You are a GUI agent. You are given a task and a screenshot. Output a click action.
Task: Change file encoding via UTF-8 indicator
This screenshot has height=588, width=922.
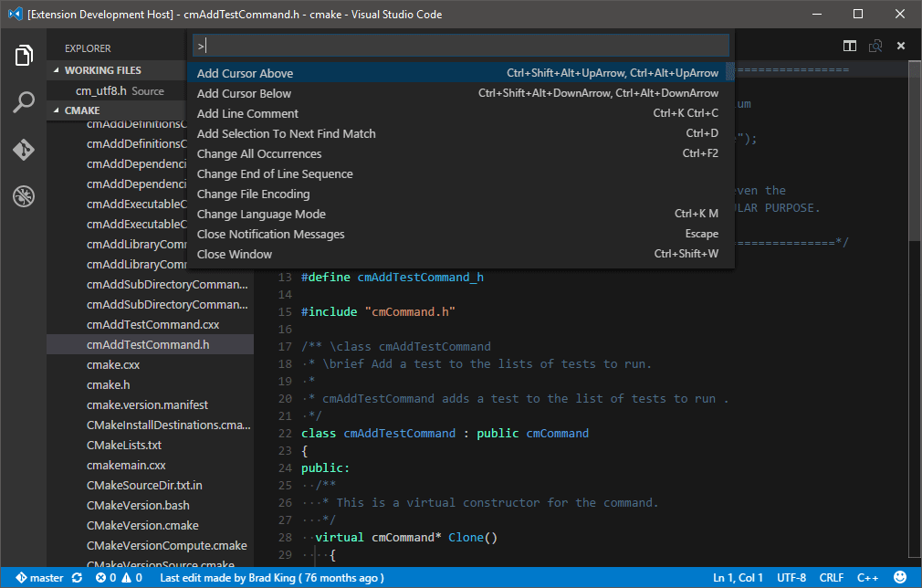792,577
